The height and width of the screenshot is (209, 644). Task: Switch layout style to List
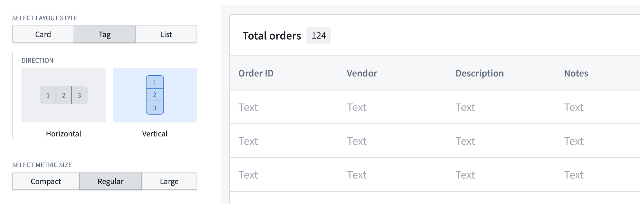(x=166, y=34)
